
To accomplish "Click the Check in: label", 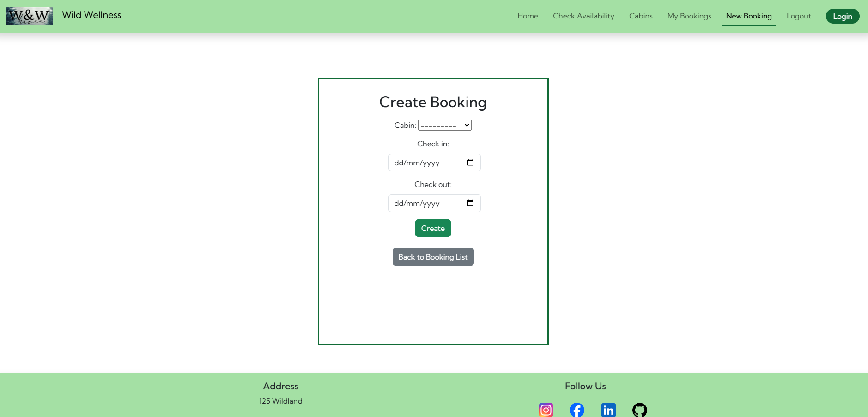I will [433, 144].
